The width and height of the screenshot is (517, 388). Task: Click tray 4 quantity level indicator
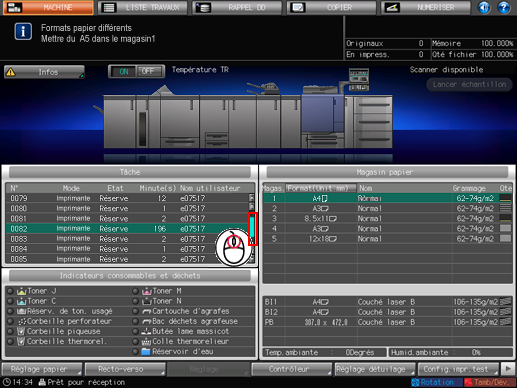click(505, 228)
